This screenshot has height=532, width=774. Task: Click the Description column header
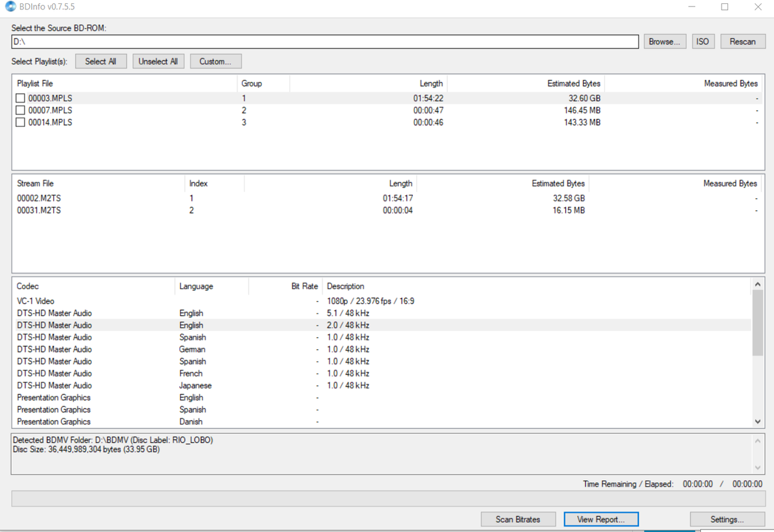coord(537,286)
